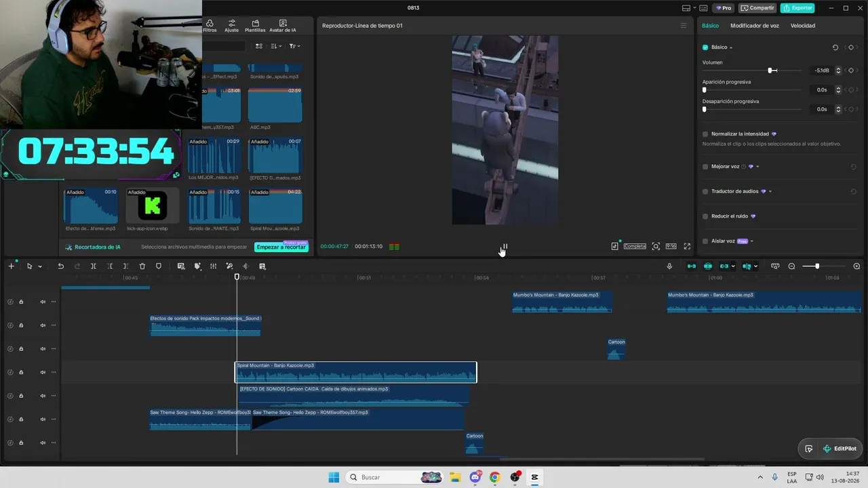The height and width of the screenshot is (488, 868).
Task: Click the cover/caption track icon near zoom
Action: [x=775, y=266]
